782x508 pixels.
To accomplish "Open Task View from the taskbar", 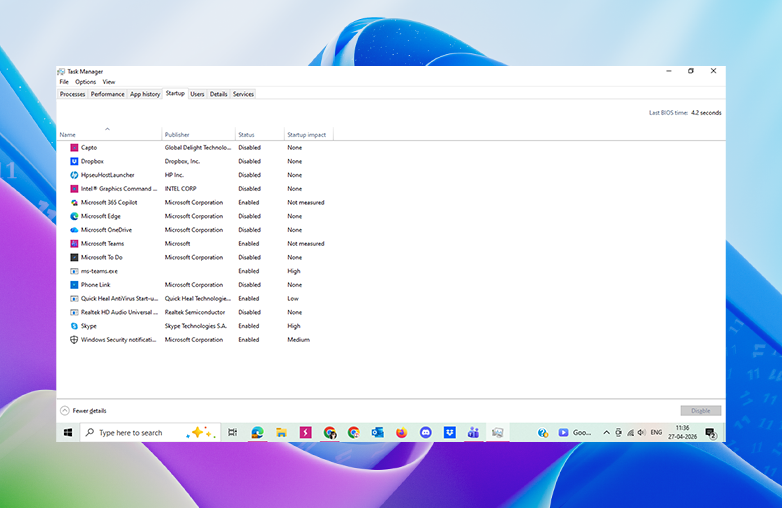I will (232, 432).
